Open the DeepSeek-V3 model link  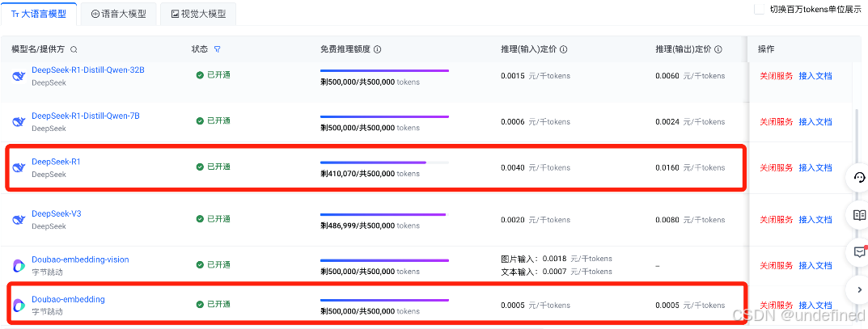point(56,213)
